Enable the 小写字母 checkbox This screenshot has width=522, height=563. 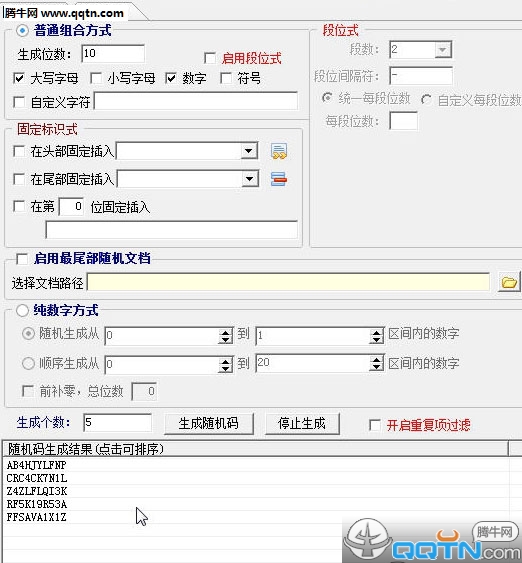(x=96, y=78)
